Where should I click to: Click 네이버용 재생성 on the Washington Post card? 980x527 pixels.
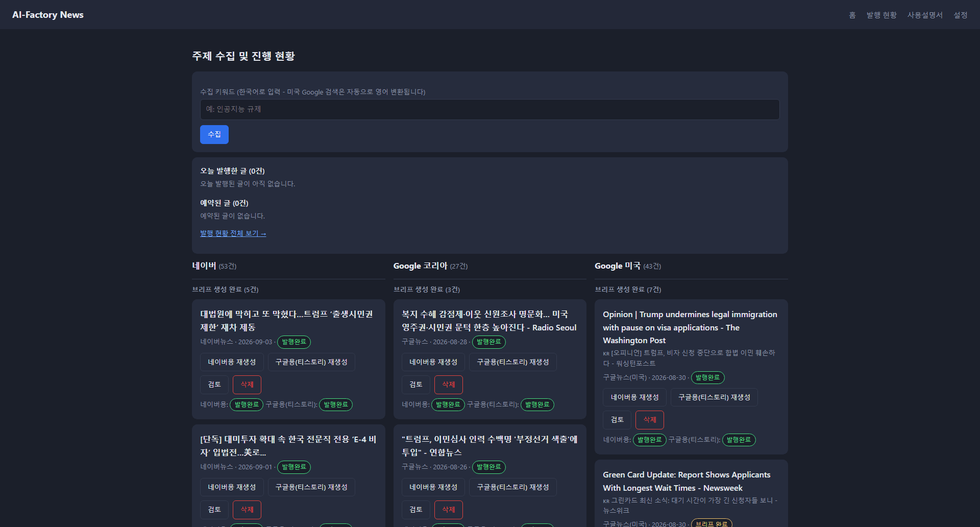click(635, 397)
